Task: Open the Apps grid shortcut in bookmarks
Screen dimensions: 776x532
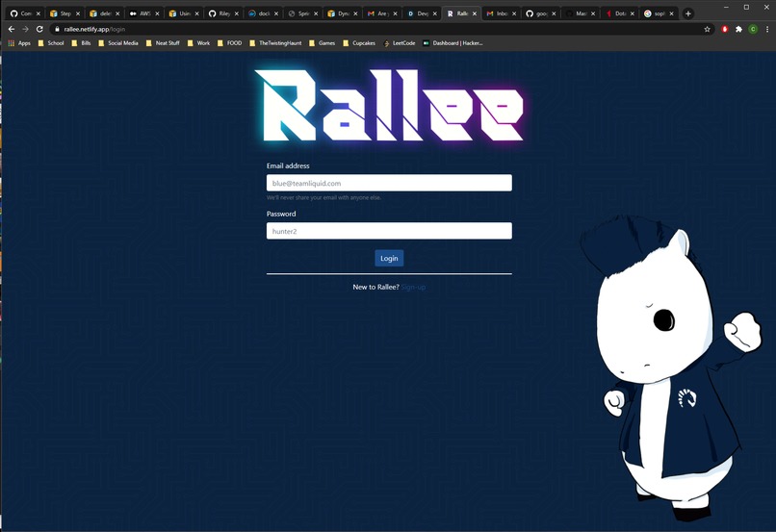Action: tap(19, 43)
